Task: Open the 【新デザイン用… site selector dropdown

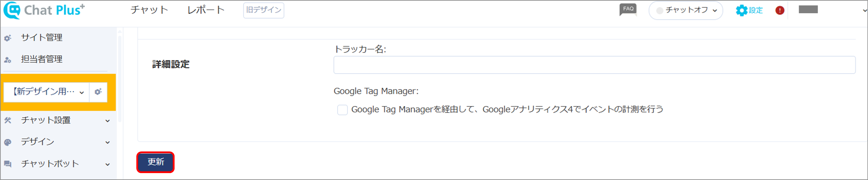Action: click(x=46, y=92)
